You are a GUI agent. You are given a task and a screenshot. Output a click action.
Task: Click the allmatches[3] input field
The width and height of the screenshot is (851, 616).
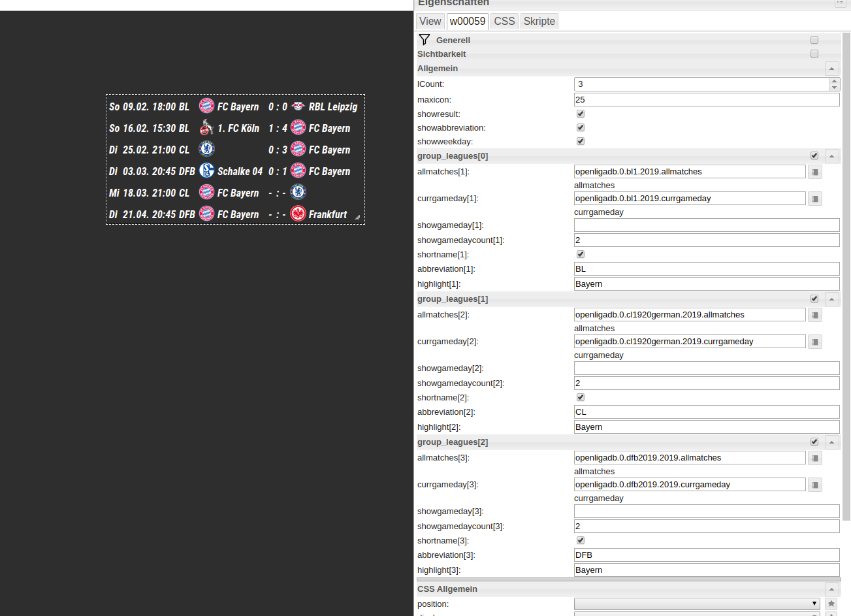tap(690, 457)
